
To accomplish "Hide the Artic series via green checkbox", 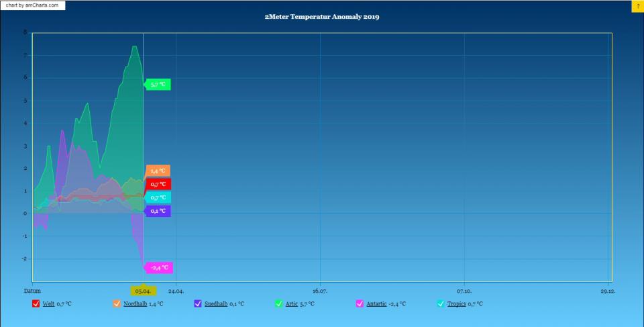I will tap(279, 303).
